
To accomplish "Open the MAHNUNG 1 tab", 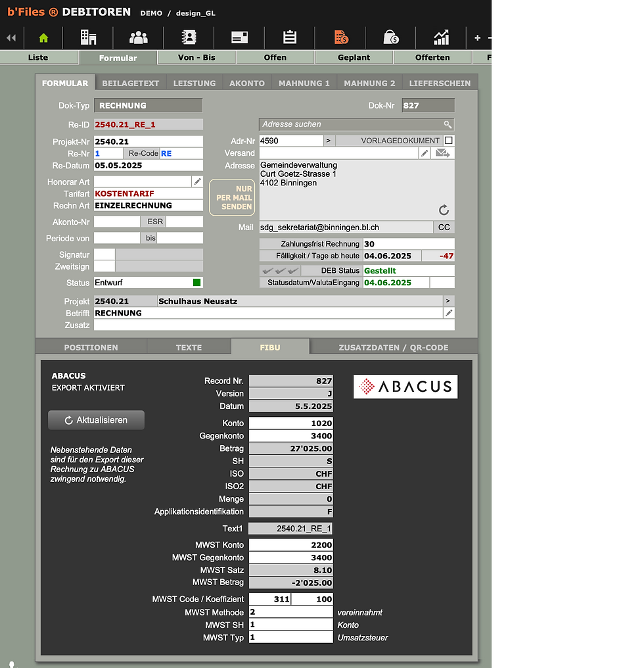I will click(x=304, y=83).
